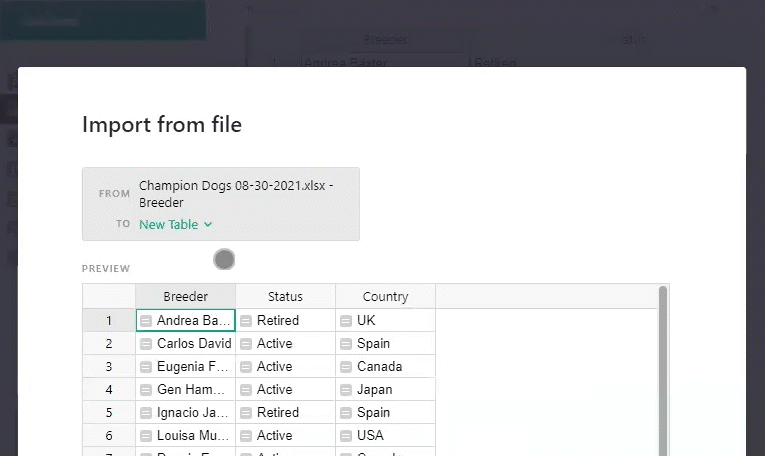Open the New Table destination dropdown
Image resolution: width=765 pixels, height=456 pixels.
pyautogui.click(x=176, y=225)
